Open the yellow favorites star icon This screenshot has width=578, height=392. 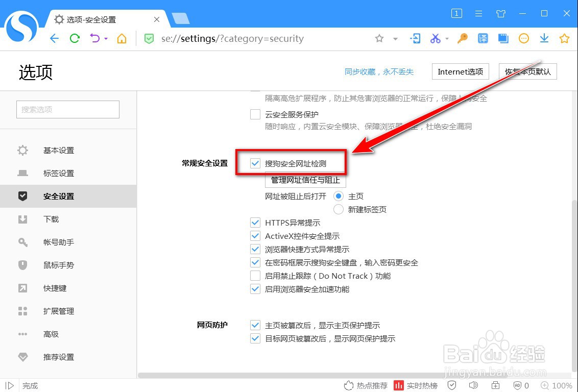pyautogui.click(x=564, y=38)
